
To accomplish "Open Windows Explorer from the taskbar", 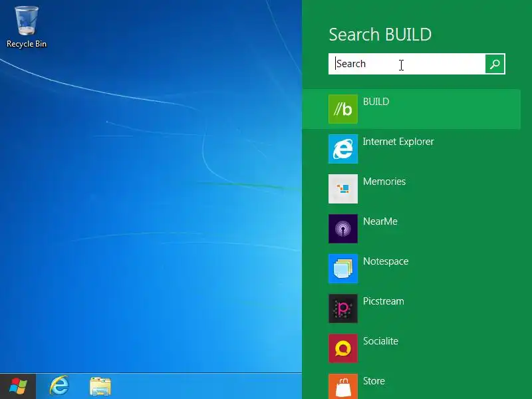I will click(100, 386).
